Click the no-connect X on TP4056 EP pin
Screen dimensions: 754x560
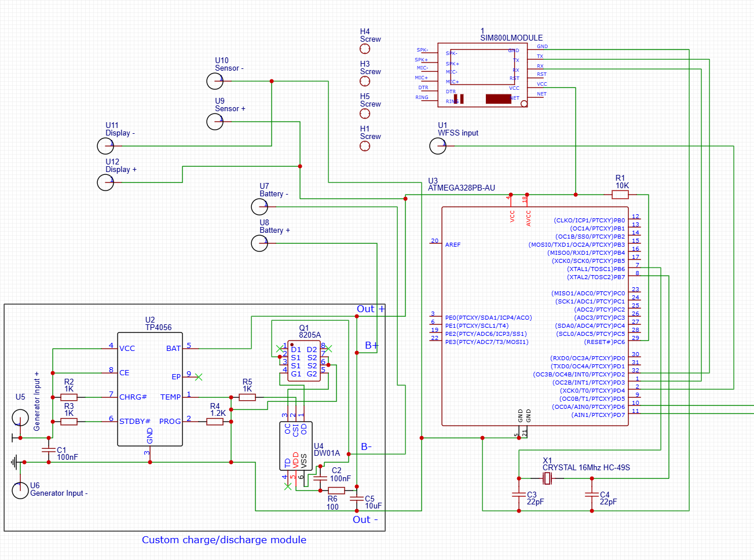[x=199, y=377]
